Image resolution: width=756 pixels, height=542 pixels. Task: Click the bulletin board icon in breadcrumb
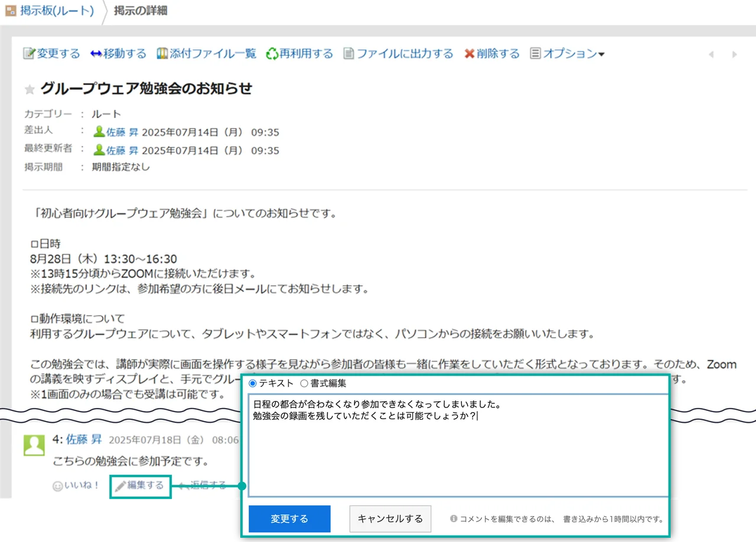[11, 11]
